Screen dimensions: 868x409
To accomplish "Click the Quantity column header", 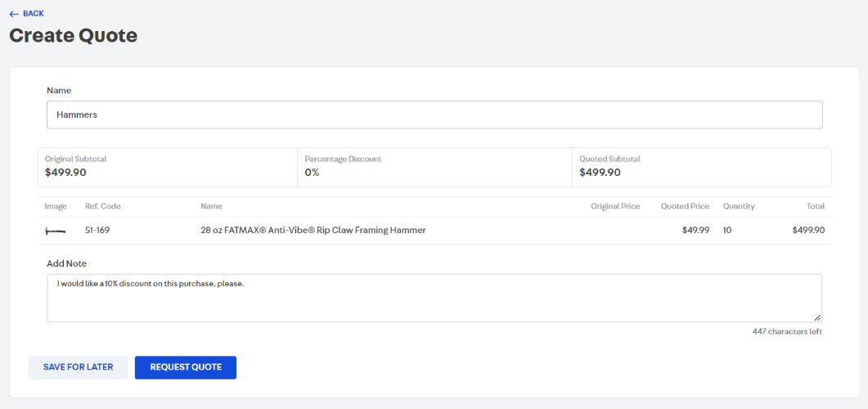I will click(x=739, y=206).
